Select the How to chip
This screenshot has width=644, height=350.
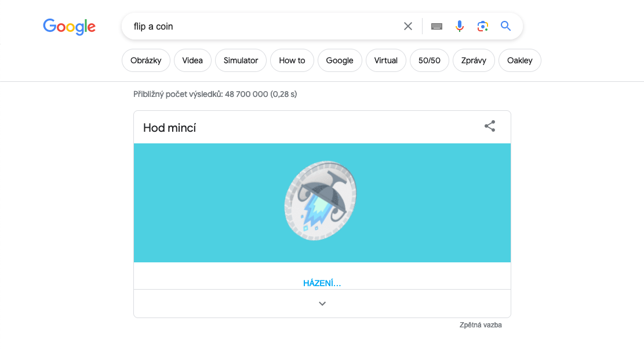click(x=292, y=60)
